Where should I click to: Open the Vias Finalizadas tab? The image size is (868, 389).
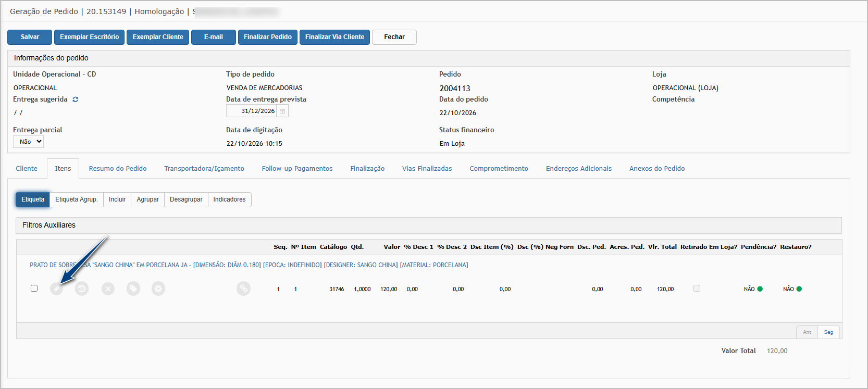pyautogui.click(x=427, y=169)
